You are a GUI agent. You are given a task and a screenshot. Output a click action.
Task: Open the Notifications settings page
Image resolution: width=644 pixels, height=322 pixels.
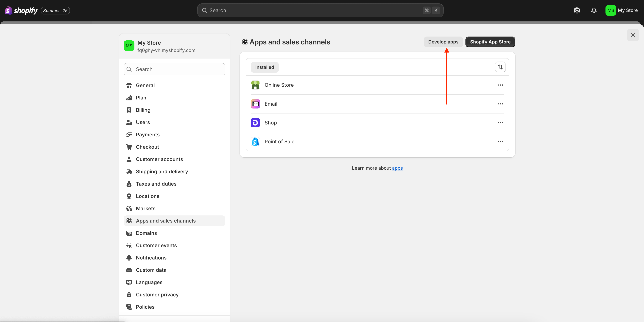click(151, 258)
